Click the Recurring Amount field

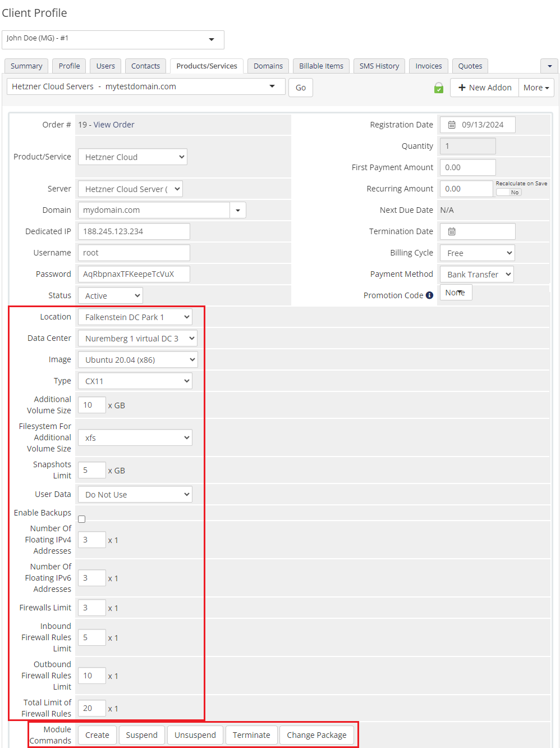pos(466,189)
